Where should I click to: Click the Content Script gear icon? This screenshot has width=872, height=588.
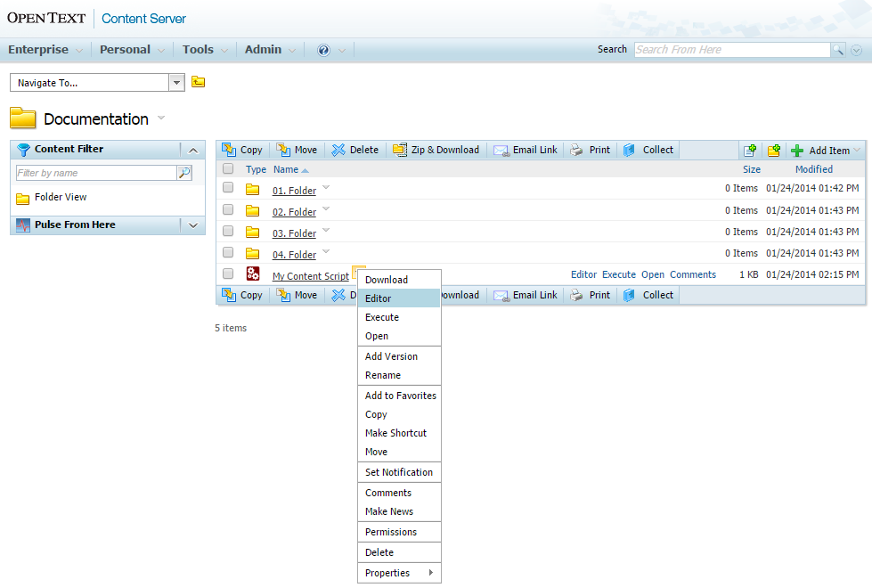(x=253, y=274)
